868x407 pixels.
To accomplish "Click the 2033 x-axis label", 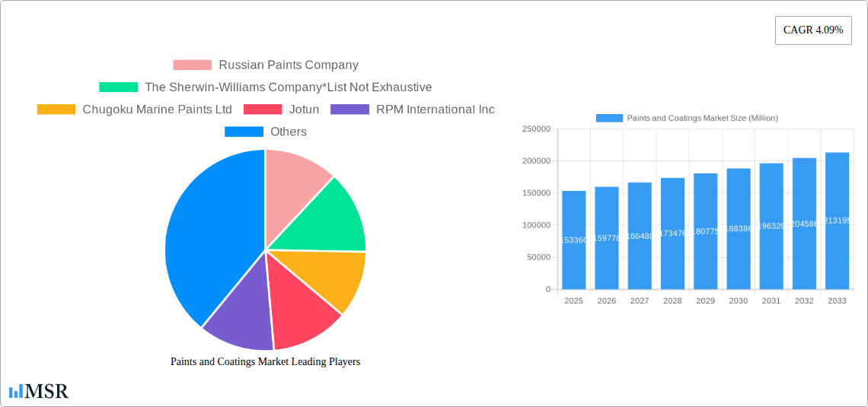I will [x=837, y=300].
